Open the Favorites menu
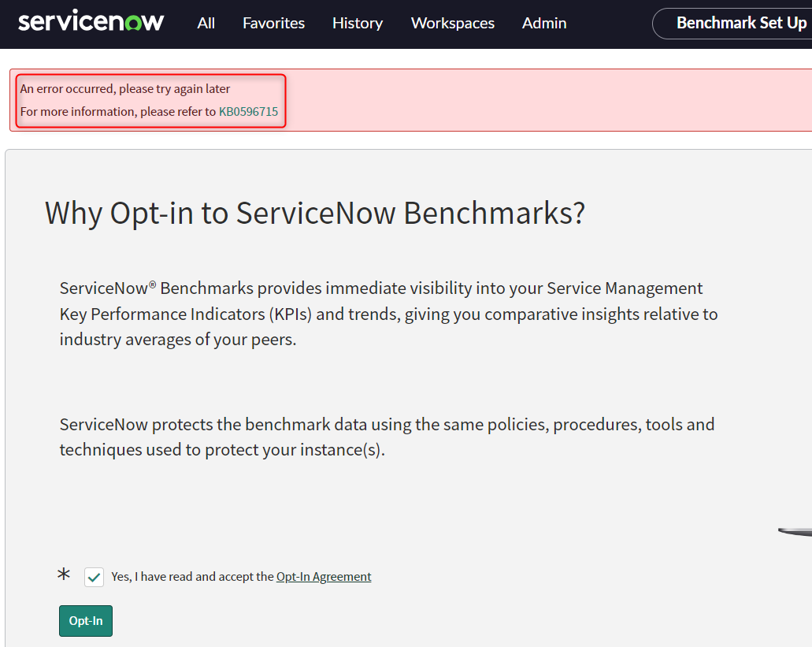The height and width of the screenshot is (647, 812). [x=273, y=24]
